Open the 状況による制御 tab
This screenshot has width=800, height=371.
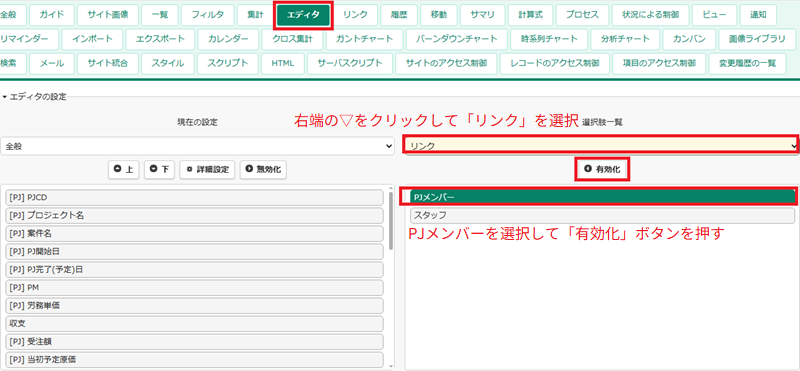(x=651, y=15)
